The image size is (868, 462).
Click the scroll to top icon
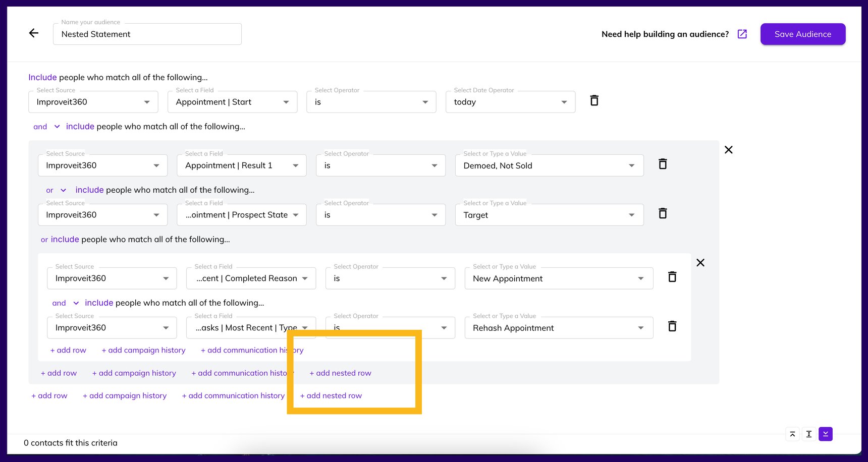click(x=792, y=434)
